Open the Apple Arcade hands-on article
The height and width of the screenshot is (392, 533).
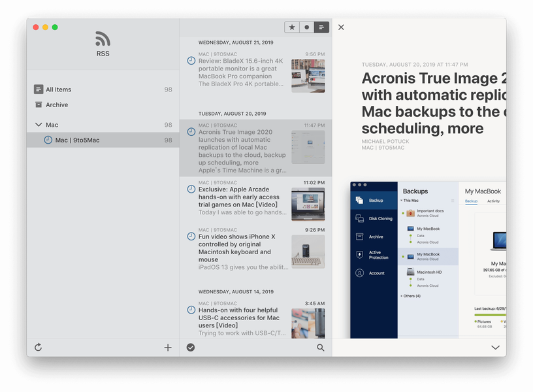(255, 201)
